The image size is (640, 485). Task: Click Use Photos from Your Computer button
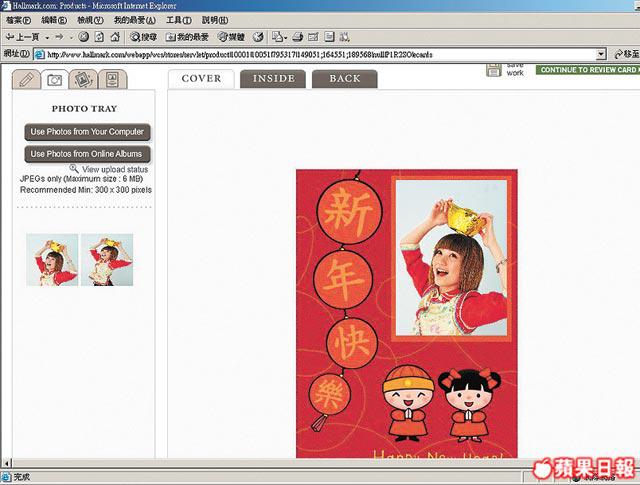point(87,132)
